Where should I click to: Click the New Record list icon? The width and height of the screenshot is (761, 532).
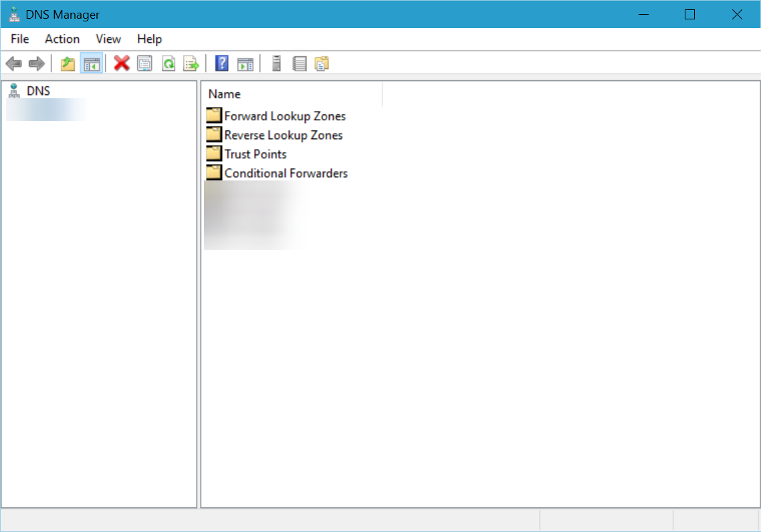300,63
